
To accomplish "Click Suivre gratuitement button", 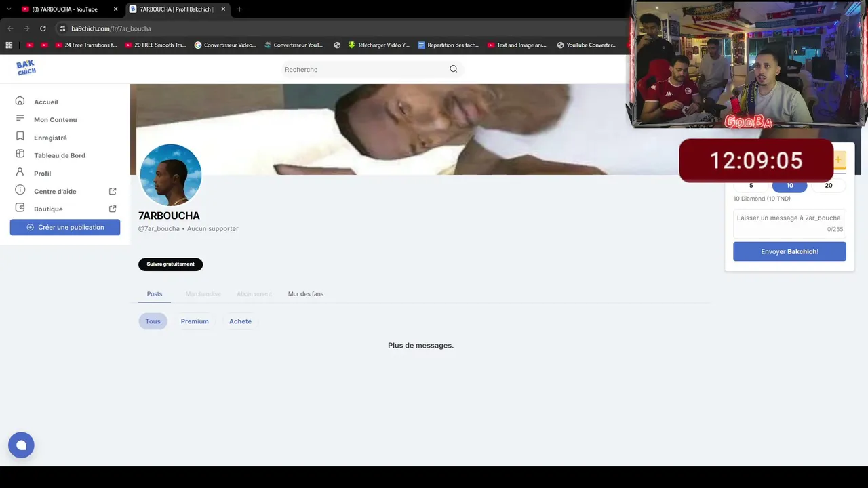I will click(170, 264).
